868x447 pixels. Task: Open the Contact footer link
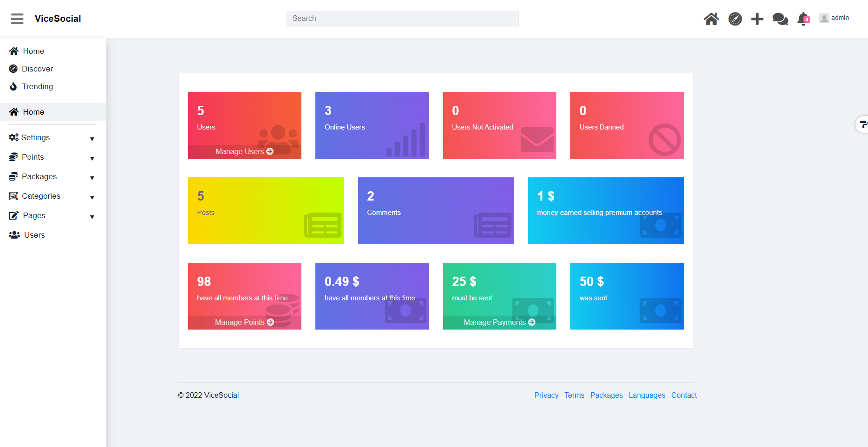pos(684,395)
